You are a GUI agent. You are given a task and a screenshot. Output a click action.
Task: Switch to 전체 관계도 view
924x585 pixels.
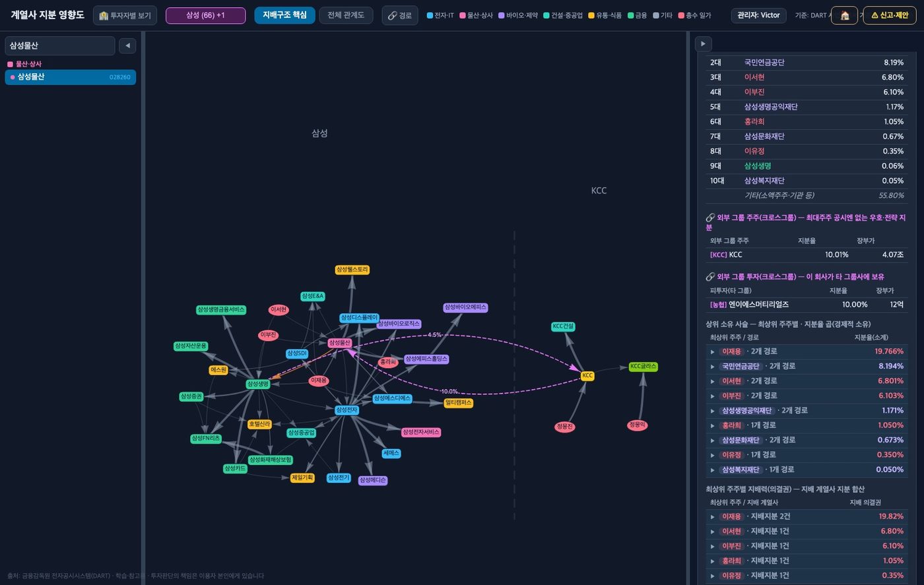tap(346, 15)
